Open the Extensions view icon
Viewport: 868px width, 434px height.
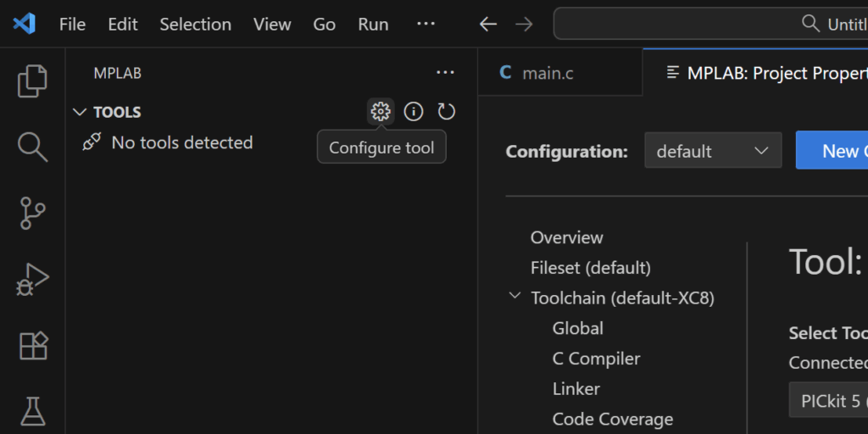click(x=32, y=345)
